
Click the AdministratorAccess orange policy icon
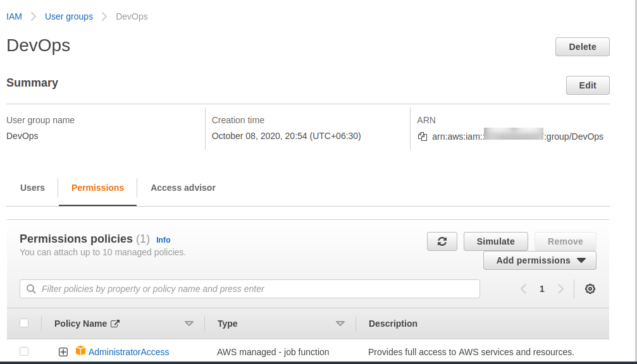click(x=80, y=351)
